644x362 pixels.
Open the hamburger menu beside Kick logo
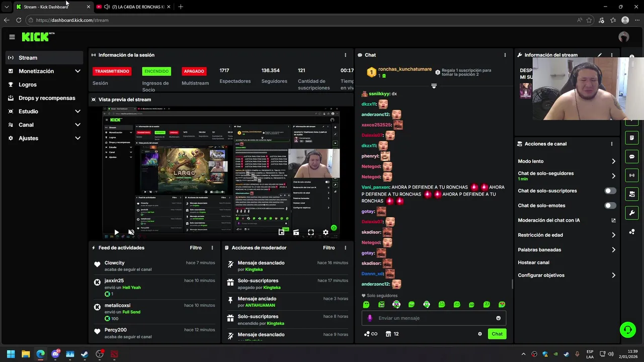12,37
